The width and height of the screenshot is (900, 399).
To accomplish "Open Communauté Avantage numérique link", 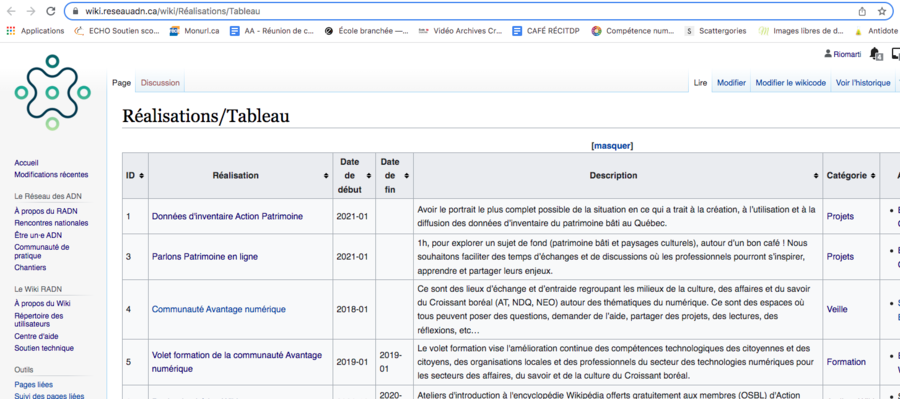I will (x=219, y=309).
